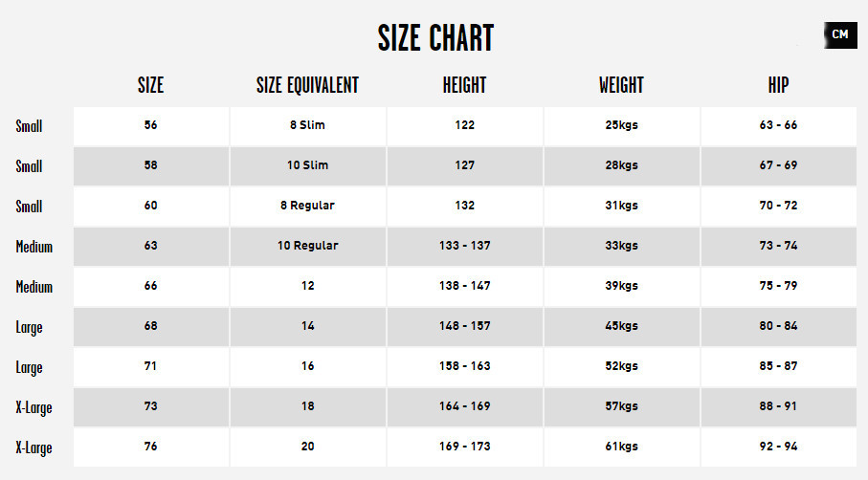Click the 92 - 94 hip cell
Viewport: 868px width, 480px height.
tap(778, 447)
